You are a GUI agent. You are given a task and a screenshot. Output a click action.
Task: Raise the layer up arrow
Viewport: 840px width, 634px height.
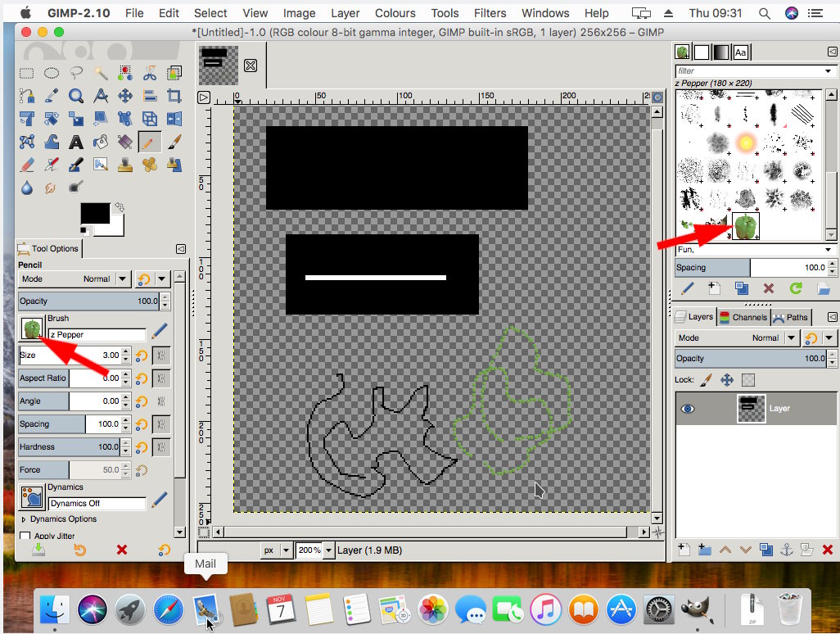(725, 550)
